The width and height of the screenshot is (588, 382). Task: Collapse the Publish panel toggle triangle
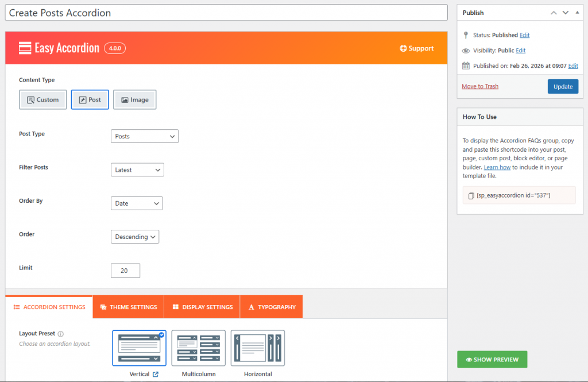[x=577, y=13]
